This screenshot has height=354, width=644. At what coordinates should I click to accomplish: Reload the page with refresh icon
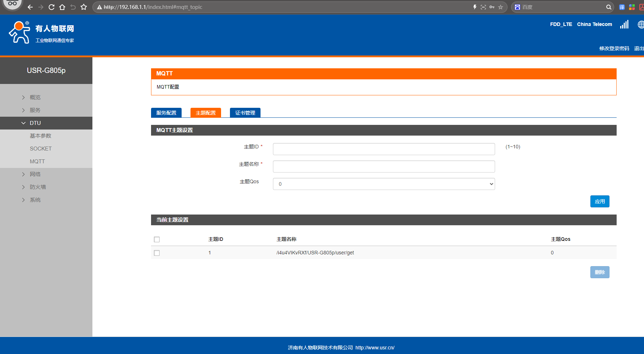[52, 7]
